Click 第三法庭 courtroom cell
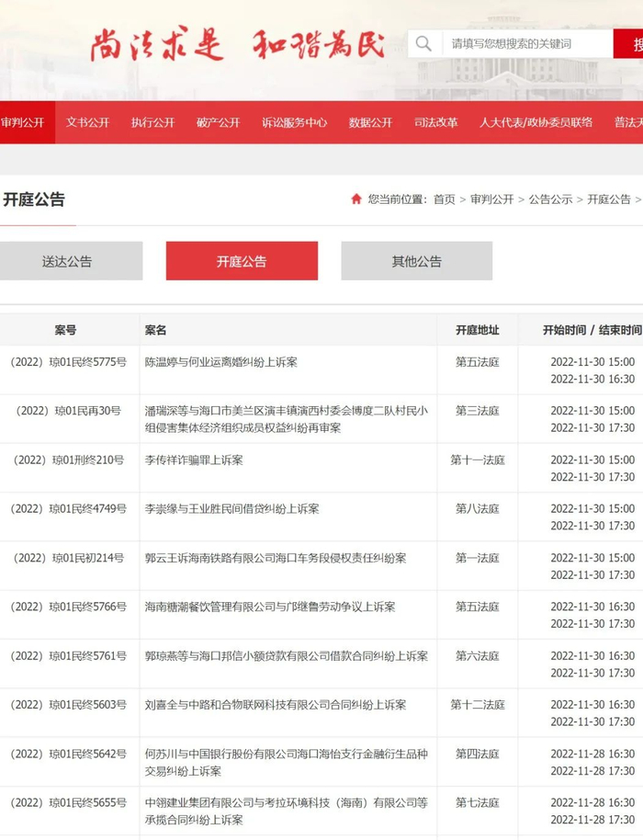643x840 pixels. click(478, 411)
